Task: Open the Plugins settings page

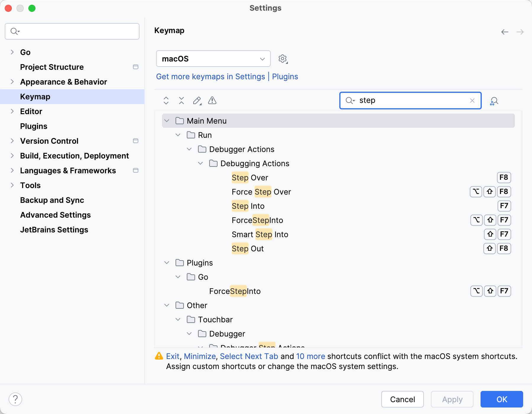Action: (34, 126)
